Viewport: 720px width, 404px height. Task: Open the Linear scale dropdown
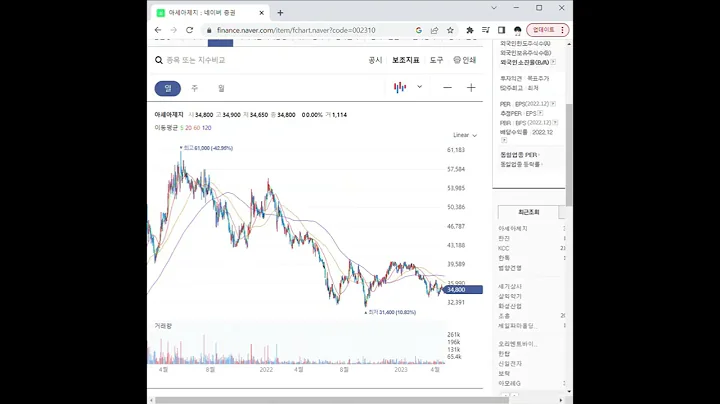point(465,135)
